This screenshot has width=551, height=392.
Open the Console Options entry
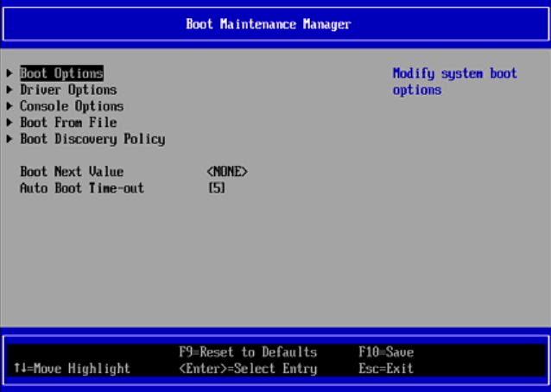[x=72, y=106]
